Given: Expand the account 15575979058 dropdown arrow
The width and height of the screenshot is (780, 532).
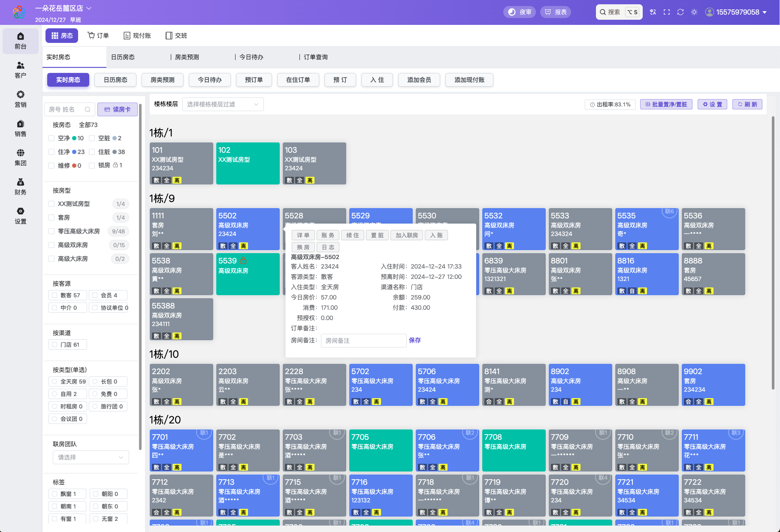Looking at the screenshot, I should (765, 12).
